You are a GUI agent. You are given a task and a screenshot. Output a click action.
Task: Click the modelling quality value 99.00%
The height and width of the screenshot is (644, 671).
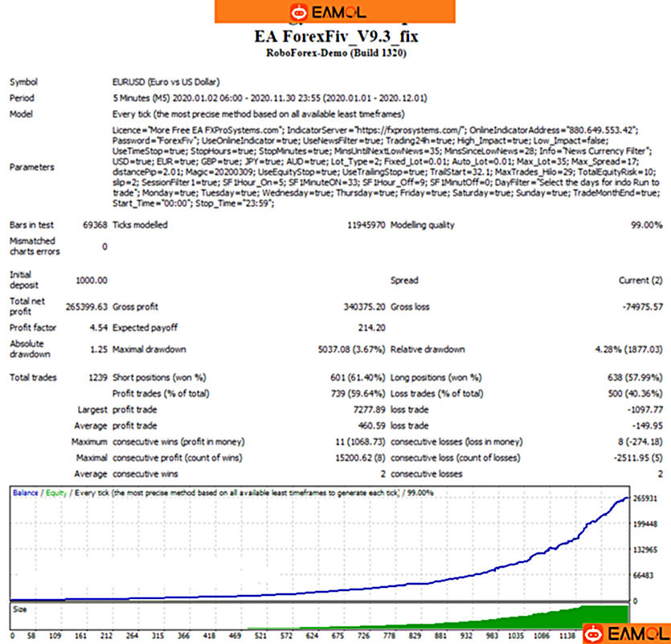(647, 225)
